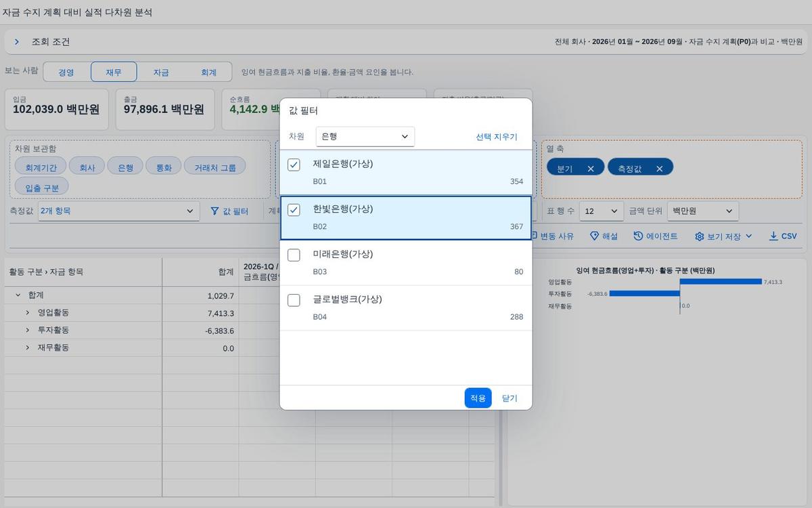Check the 미래은행(가상) checkbox
Image resolution: width=812 pixels, height=508 pixels.
click(294, 255)
